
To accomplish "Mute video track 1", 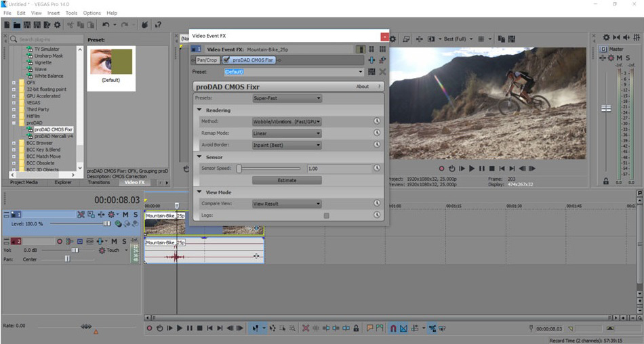I will pos(125,215).
